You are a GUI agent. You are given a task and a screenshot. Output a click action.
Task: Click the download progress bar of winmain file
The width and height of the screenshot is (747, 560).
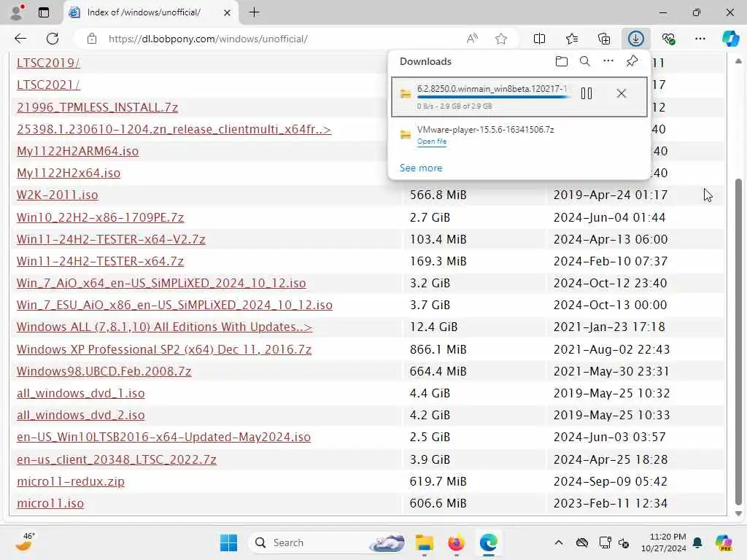pyautogui.click(x=494, y=97)
